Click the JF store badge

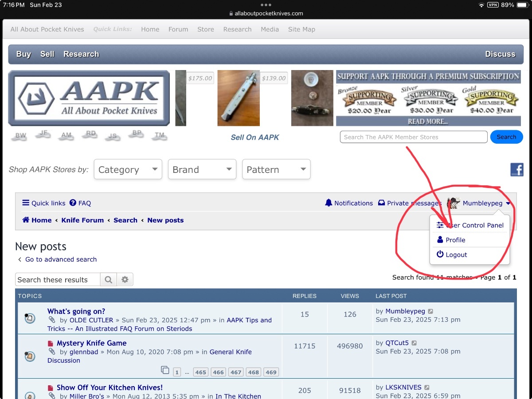click(43, 133)
